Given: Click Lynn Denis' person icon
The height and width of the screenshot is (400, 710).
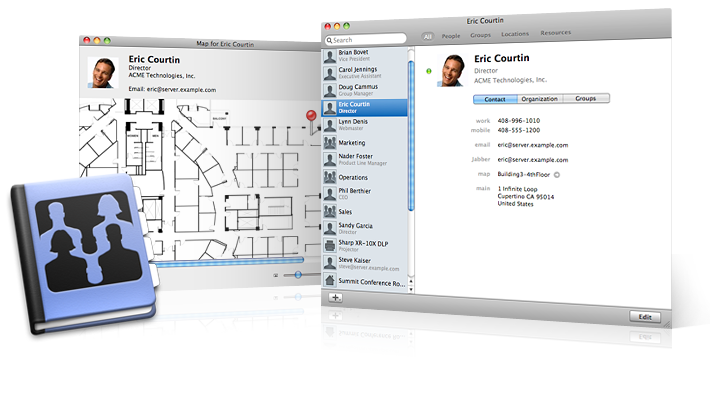Looking at the screenshot, I should click(330, 125).
